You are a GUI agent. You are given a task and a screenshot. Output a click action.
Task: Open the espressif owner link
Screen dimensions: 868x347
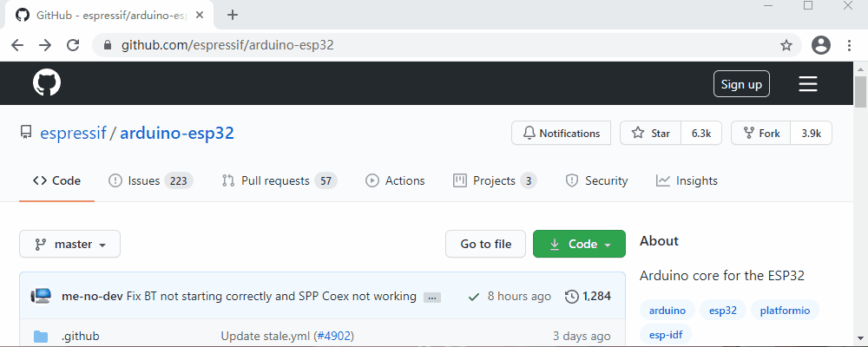[x=73, y=133]
